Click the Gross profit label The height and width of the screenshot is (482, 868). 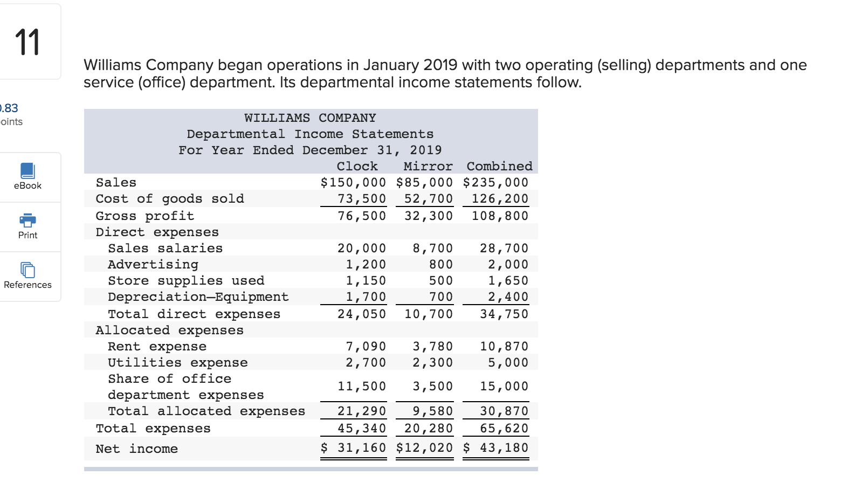click(144, 216)
